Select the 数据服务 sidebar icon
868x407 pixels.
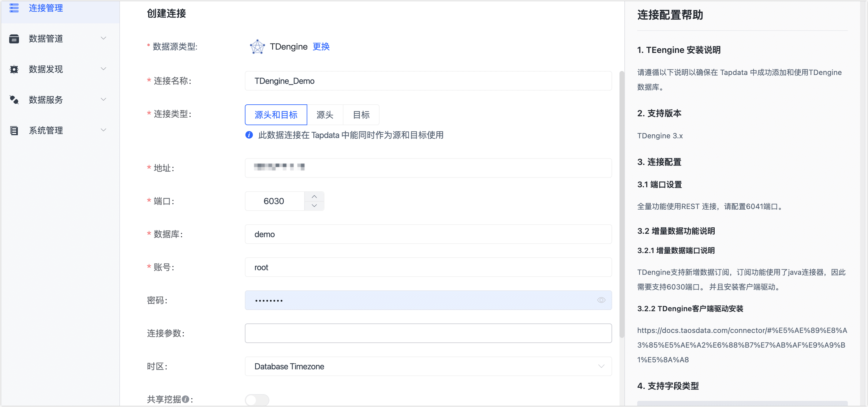pyautogui.click(x=14, y=99)
